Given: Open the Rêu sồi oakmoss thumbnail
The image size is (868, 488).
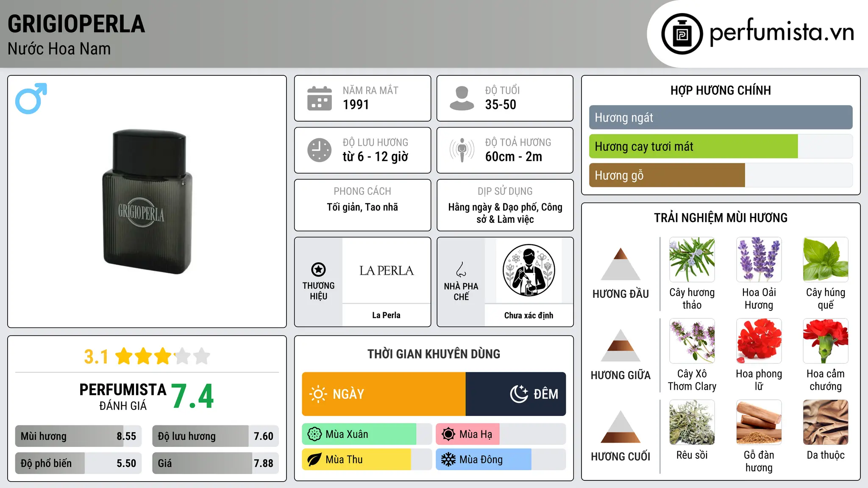Looking at the screenshot, I should [x=692, y=422].
